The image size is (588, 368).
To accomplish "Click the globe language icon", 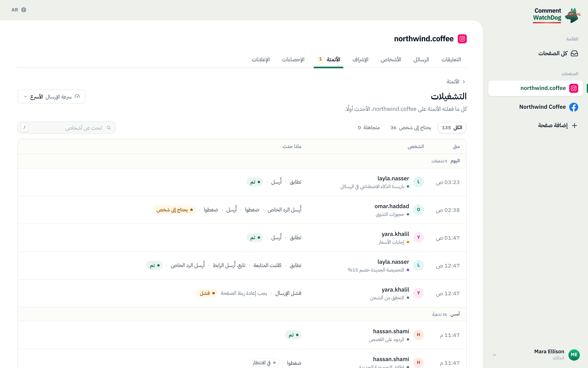I will 23,10.
